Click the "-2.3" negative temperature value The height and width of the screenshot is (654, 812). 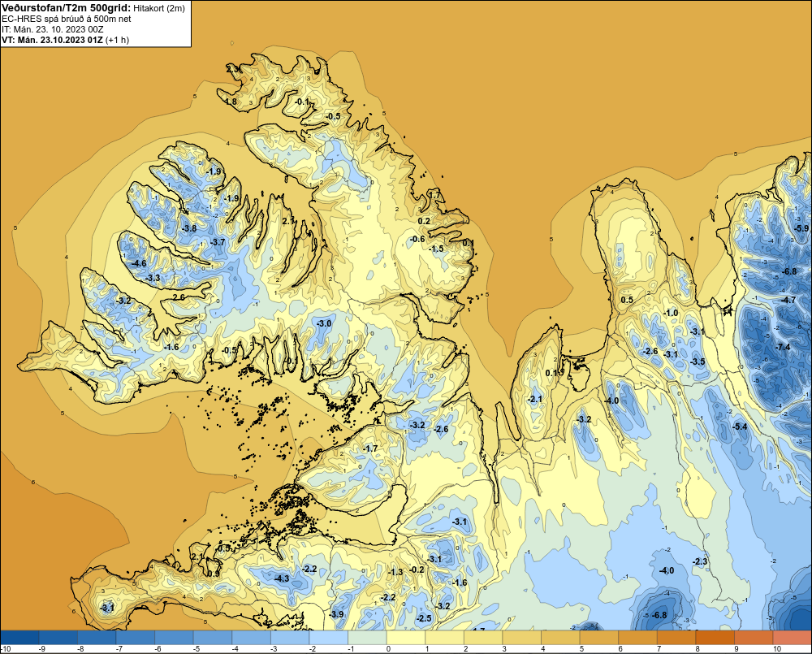click(700, 561)
